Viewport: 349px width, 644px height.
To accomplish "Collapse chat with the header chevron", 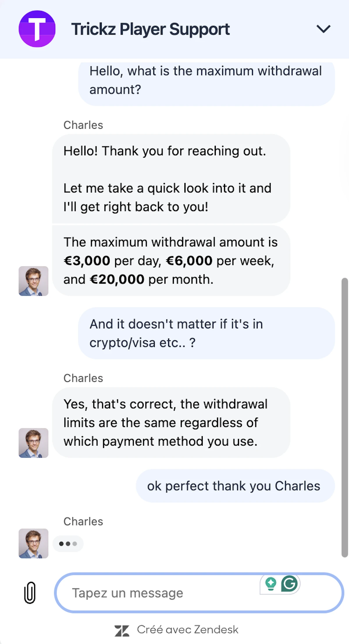I will 323,29.
